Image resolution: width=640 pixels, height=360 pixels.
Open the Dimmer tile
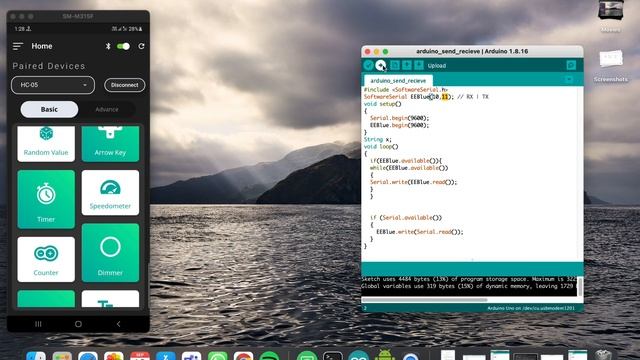click(x=110, y=253)
